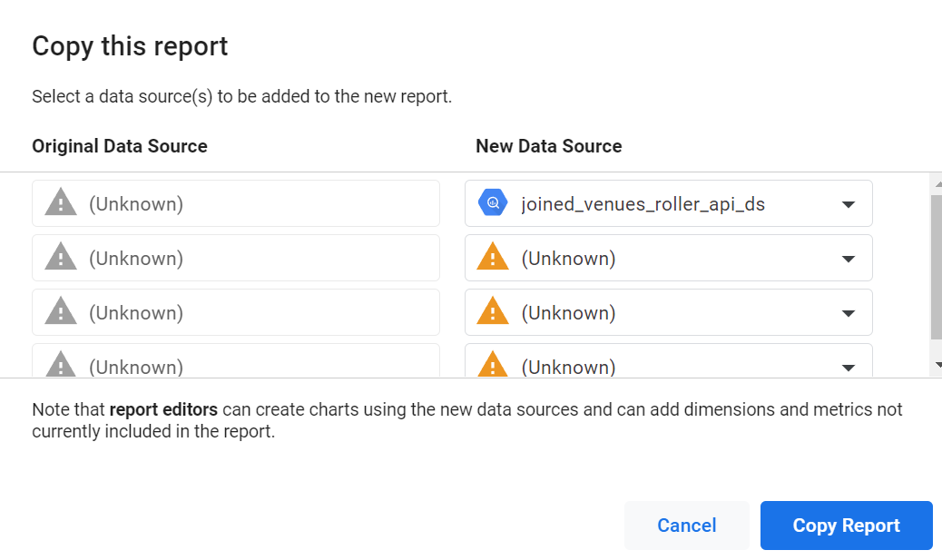Click the Original Data Source column header
The width and height of the screenshot is (942, 560).
[x=119, y=145]
